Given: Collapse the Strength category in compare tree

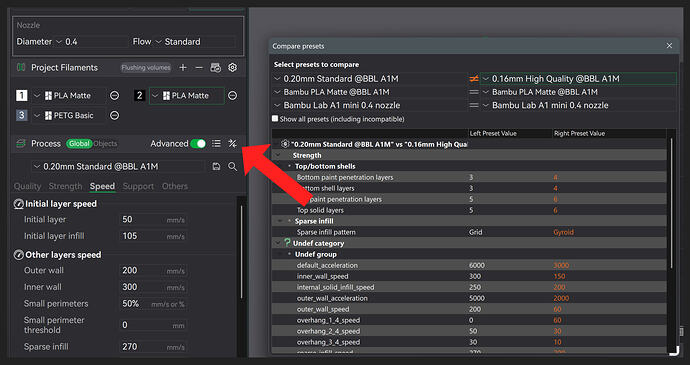Looking at the screenshot, I should pos(278,155).
